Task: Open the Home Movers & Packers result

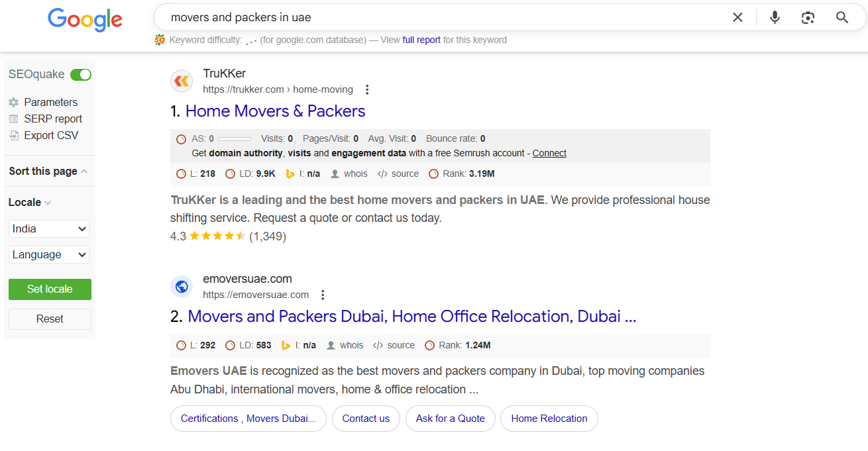Action: 275,111
